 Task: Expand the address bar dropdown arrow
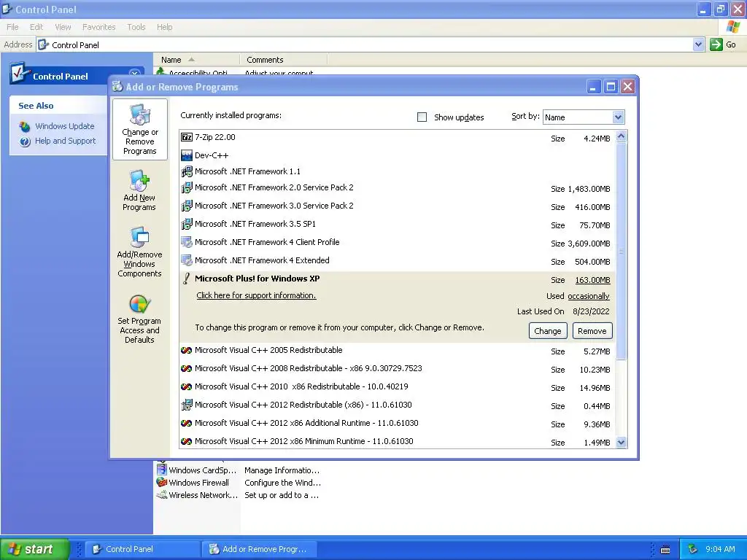(x=698, y=44)
